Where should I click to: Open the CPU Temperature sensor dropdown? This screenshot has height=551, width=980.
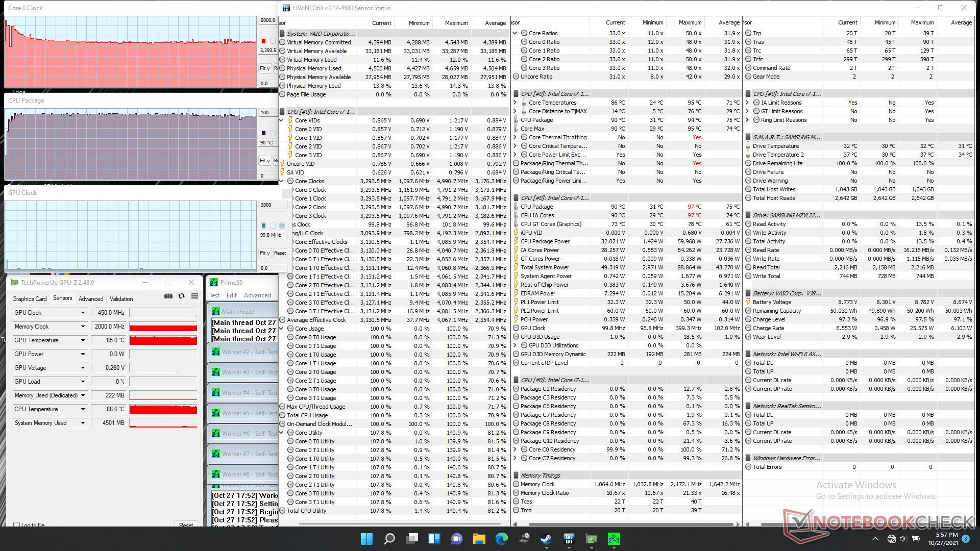(x=83, y=409)
